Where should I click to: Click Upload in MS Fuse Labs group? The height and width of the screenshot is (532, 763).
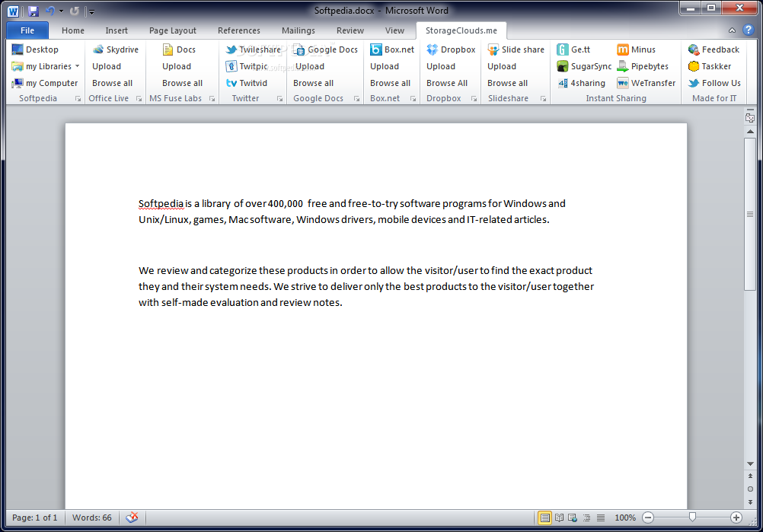(177, 66)
